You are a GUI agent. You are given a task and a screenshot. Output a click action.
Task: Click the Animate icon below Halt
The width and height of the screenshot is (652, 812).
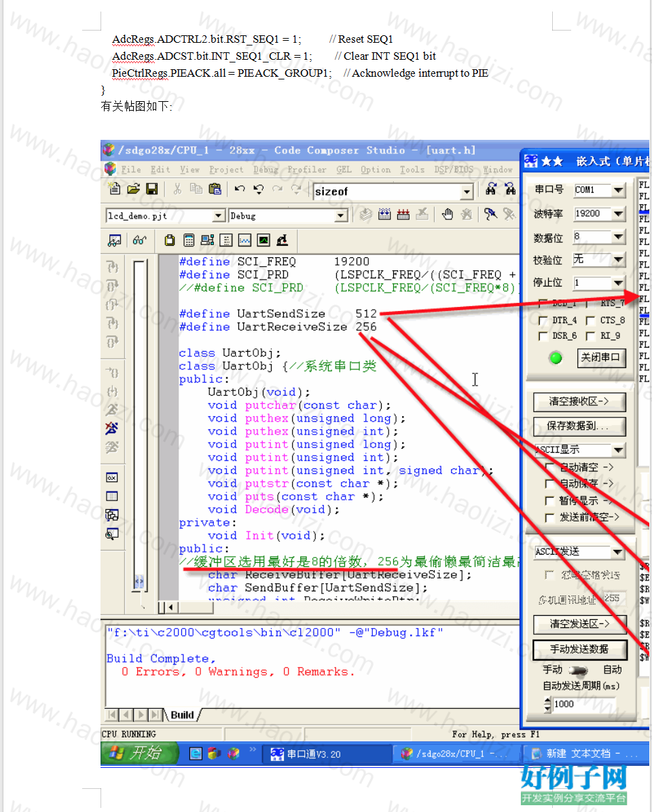tap(112, 447)
